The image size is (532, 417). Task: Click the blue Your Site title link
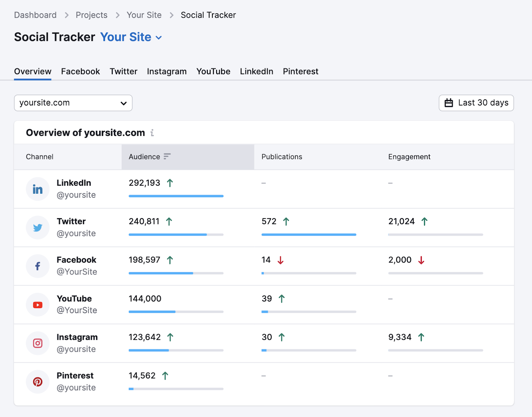(126, 37)
